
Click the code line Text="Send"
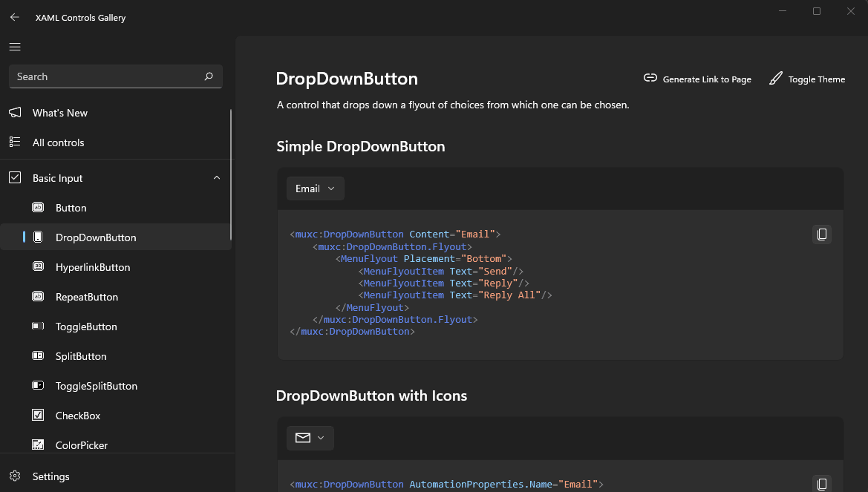(x=440, y=271)
